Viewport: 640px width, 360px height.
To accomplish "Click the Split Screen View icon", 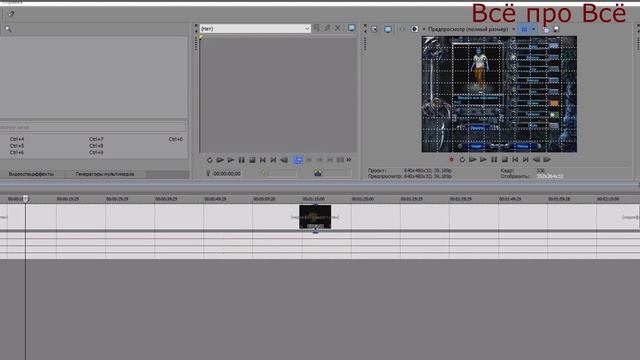I will coord(414,29).
